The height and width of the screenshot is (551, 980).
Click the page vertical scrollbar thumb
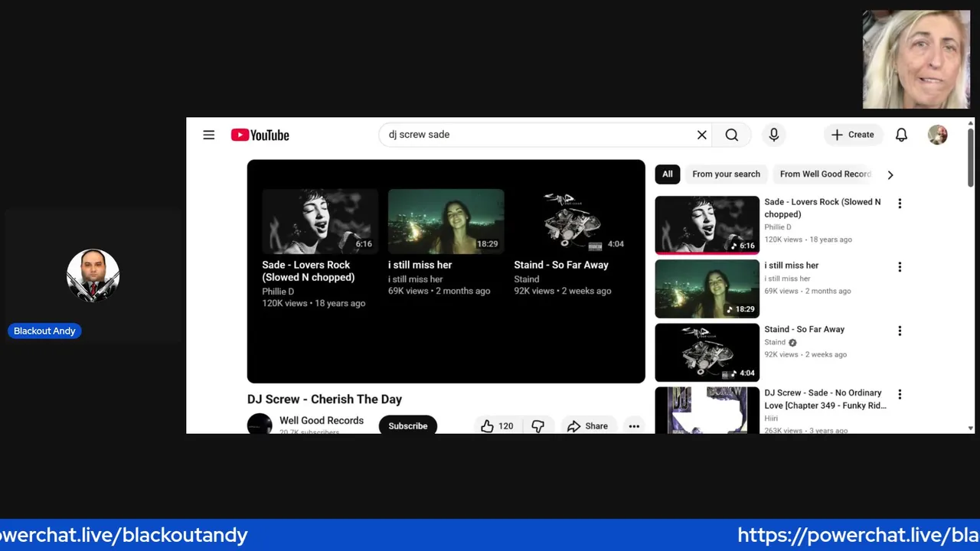tap(971, 157)
